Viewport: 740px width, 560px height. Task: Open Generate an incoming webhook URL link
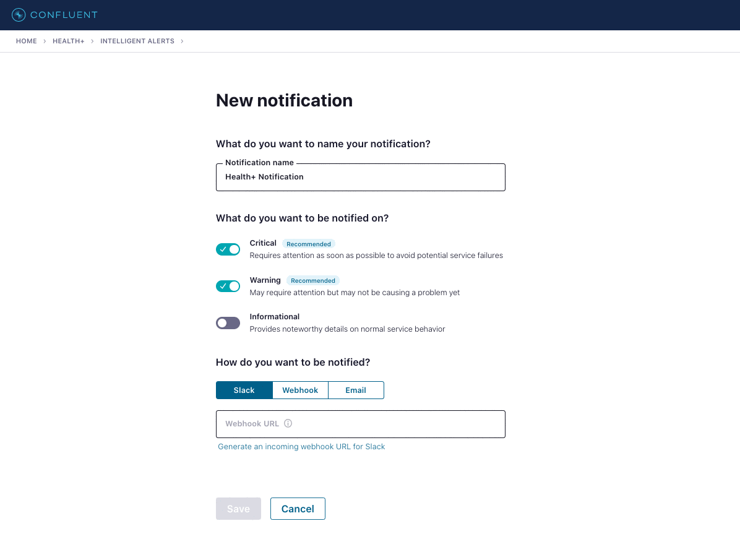(x=301, y=447)
